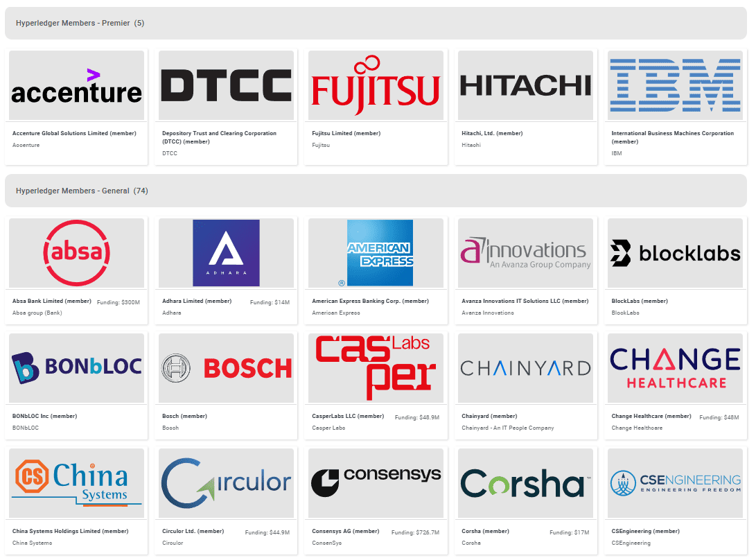Open BlockLabs (member) title
This screenshot has width=756, height=558.
(640, 301)
